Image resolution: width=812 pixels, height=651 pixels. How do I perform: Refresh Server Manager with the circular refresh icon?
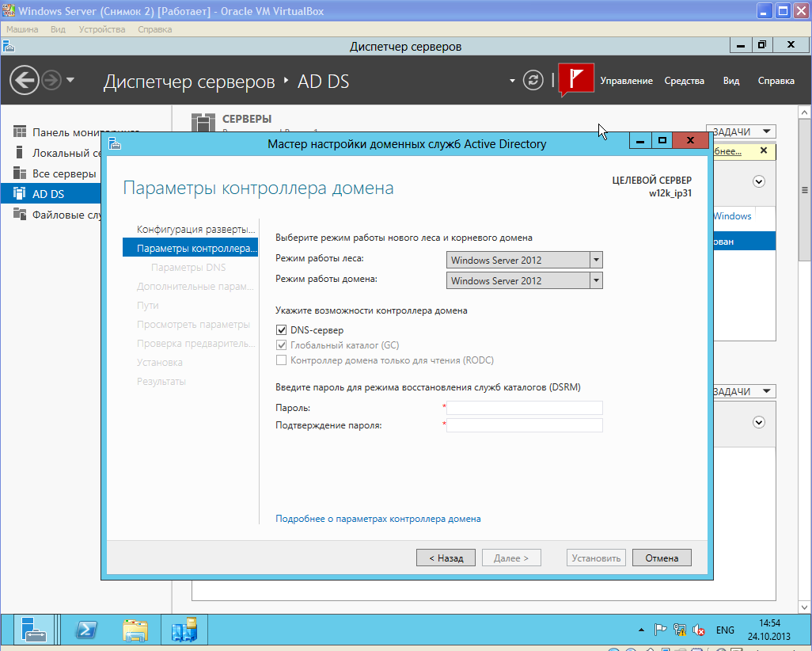tap(533, 80)
